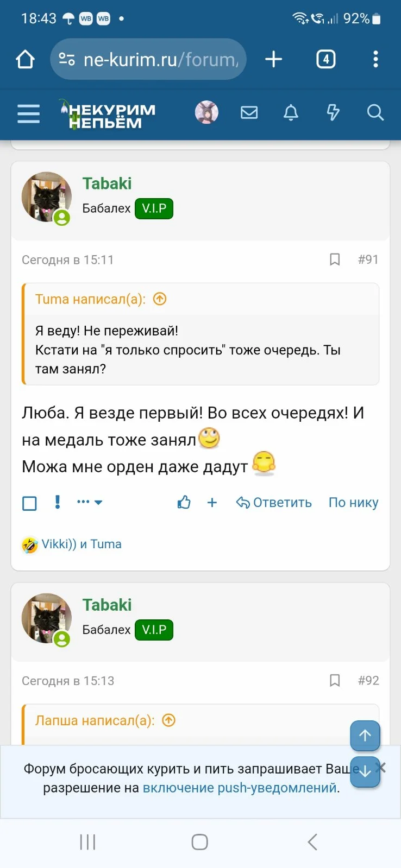Open the forum hamburger menu

coord(28,113)
